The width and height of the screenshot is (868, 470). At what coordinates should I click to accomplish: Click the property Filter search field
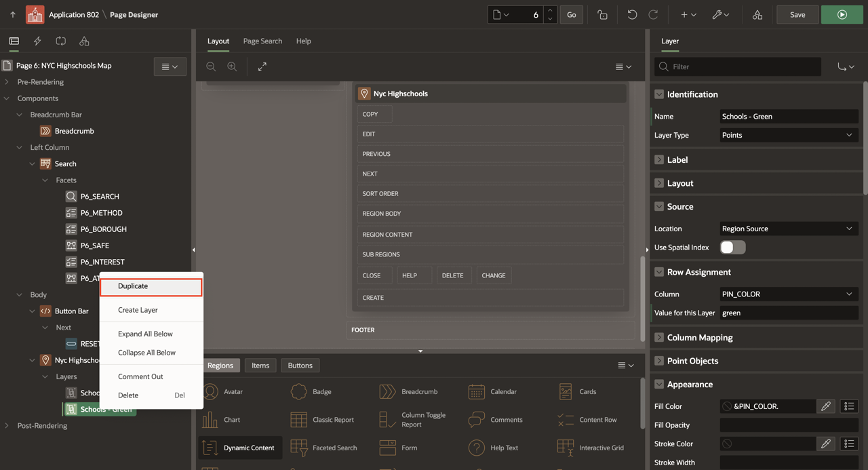(x=743, y=66)
